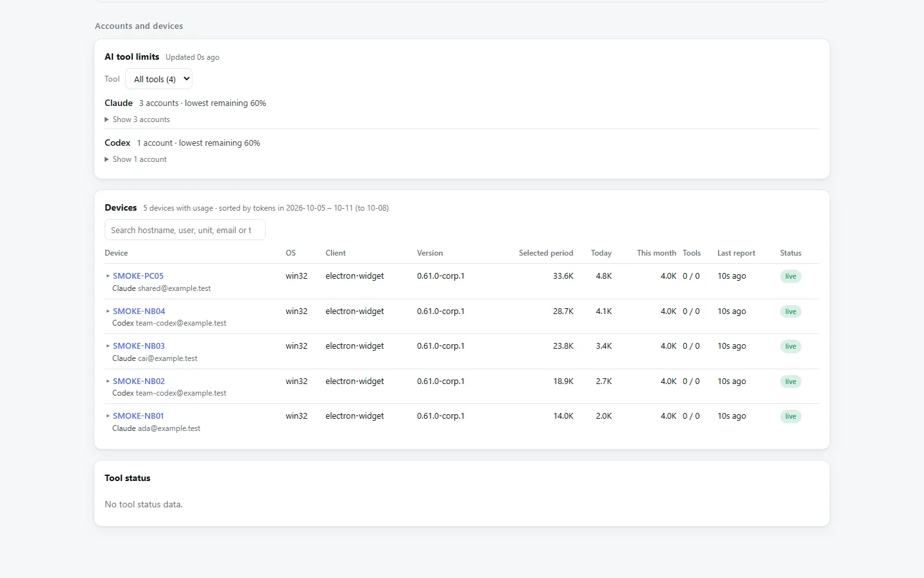
Task: Open the SMOKE-NB04 device link
Action: (139, 311)
